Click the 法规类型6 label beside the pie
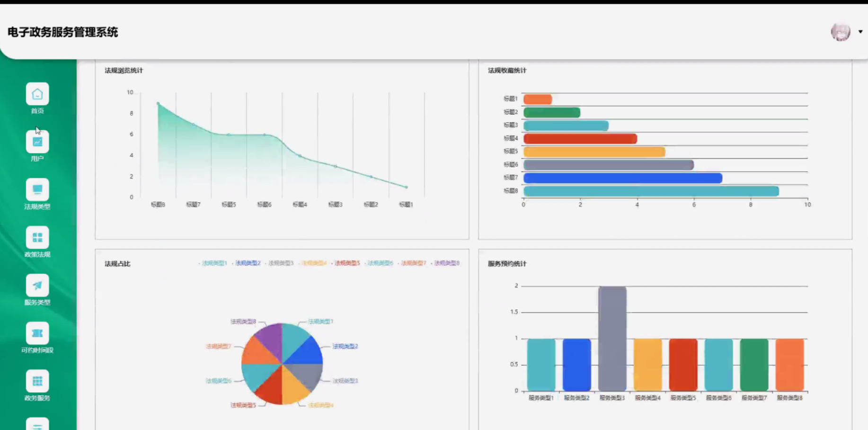Screen dimensions: 868x430 click(218, 381)
